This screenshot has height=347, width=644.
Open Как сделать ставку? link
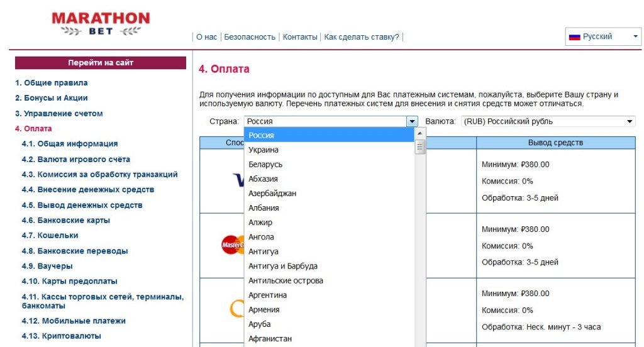pyautogui.click(x=362, y=37)
